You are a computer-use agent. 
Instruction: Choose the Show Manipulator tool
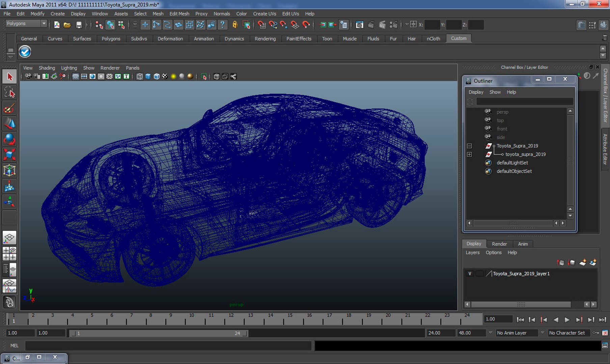9,202
